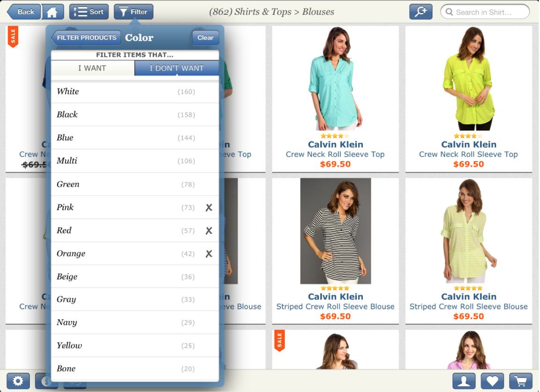Go back with the Back button
Screen dimensions: 540x392
[x=24, y=12]
